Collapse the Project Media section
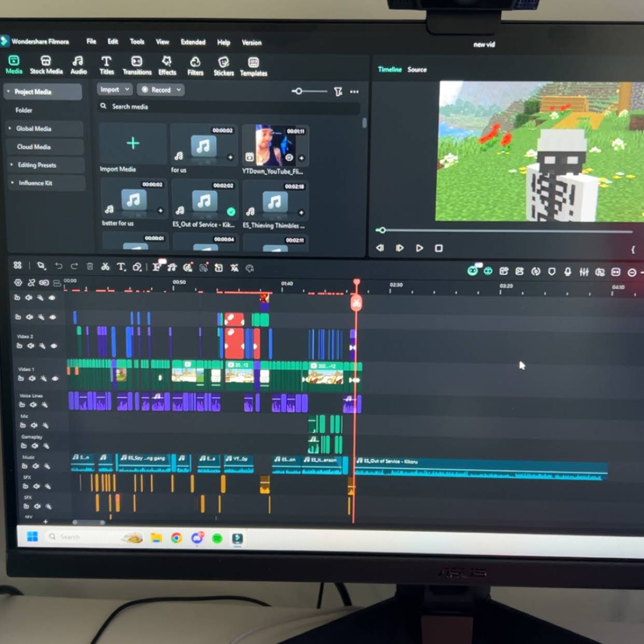The height and width of the screenshot is (644, 644). [8, 91]
